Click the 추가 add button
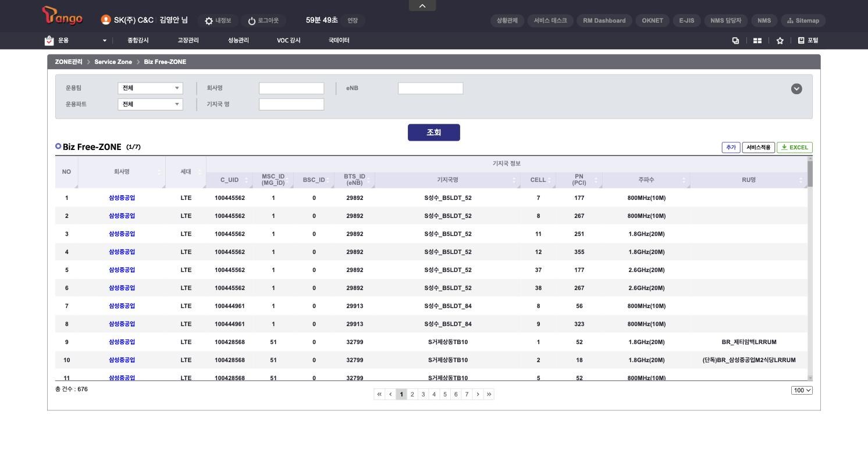The width and height of the screenshot is (868, 472). point(731,148)
